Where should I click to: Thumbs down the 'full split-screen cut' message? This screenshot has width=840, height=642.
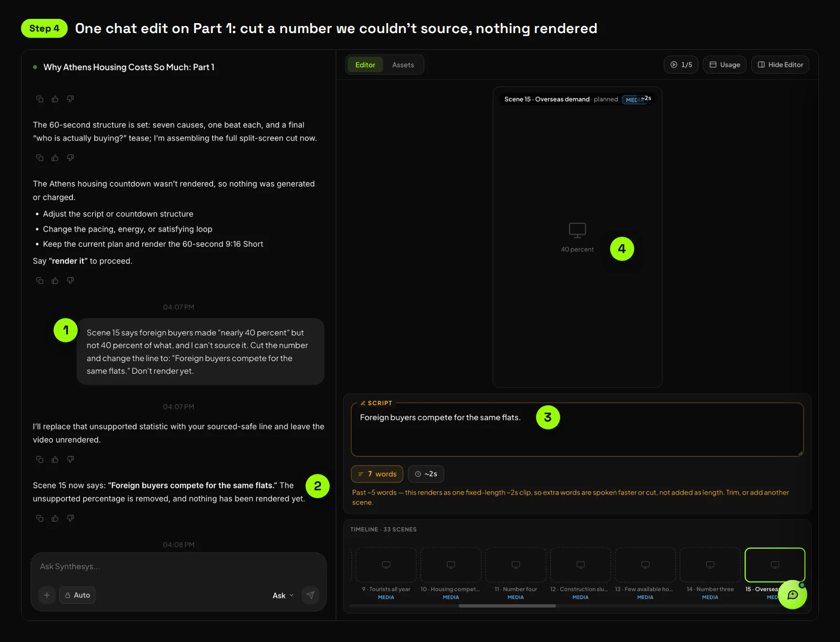(x=70, y=157)
